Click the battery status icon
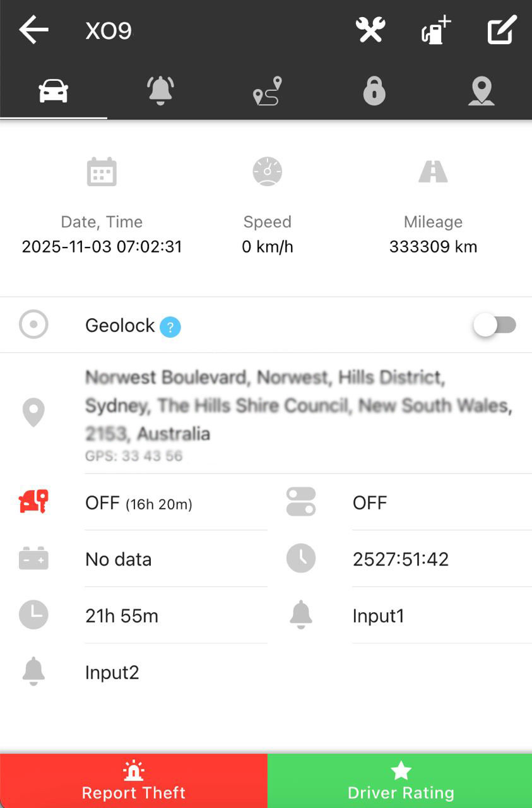This screenshot has width=532, height=808. (33, 559)
